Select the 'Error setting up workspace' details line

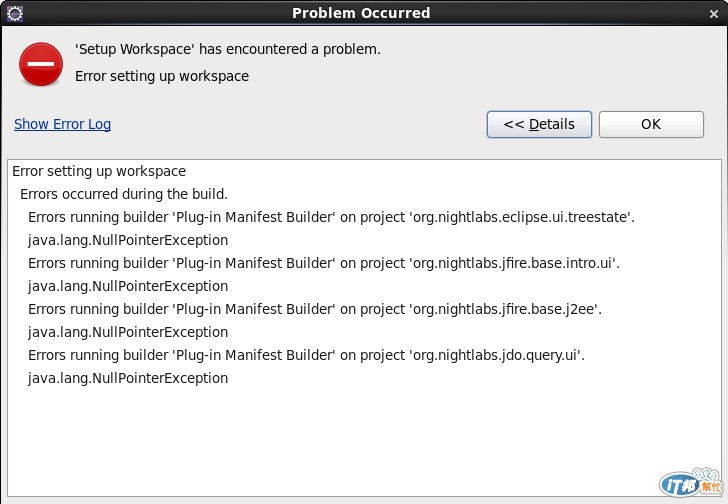[99, 171]
